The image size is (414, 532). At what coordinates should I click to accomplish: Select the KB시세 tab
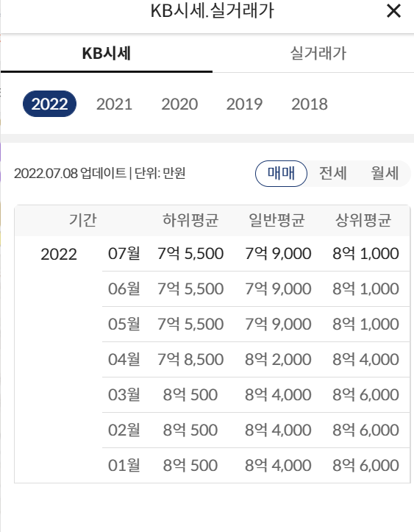click(x=107, y=53)
